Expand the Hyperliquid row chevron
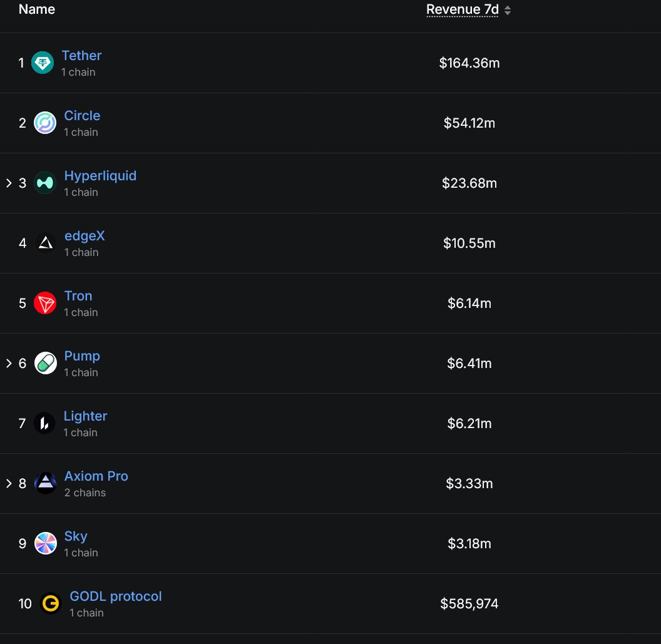 pos(9,183)
